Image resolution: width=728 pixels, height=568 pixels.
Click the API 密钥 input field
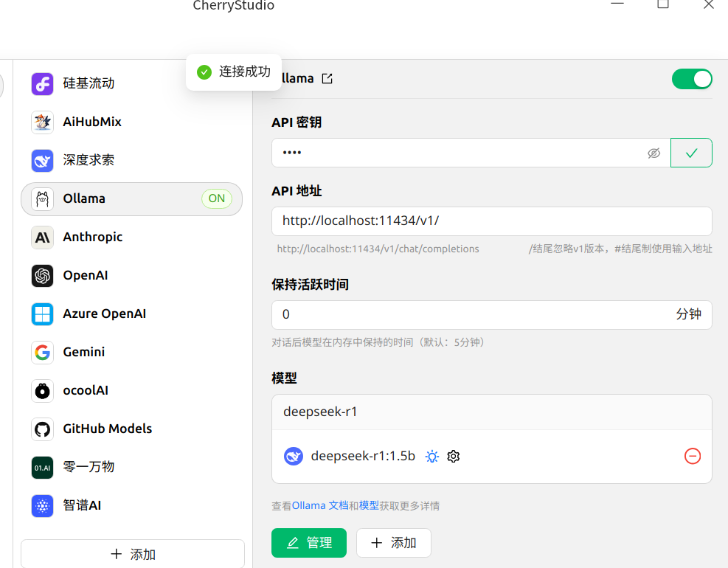471,153
